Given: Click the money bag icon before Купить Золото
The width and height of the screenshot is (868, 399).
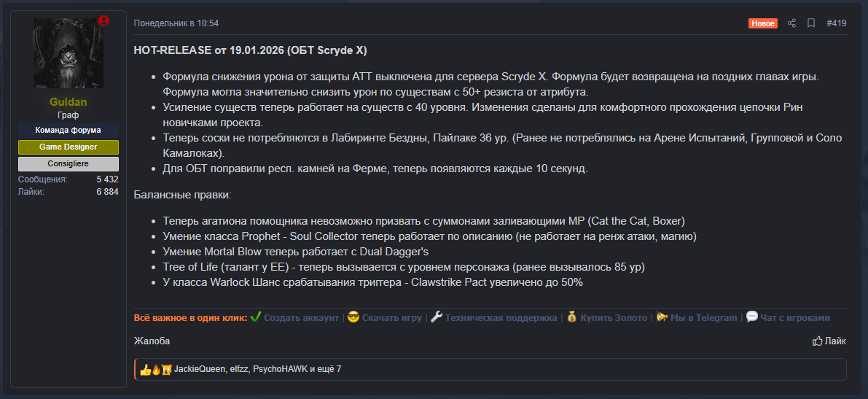Looking at the screenshot, I should point(571,317).
